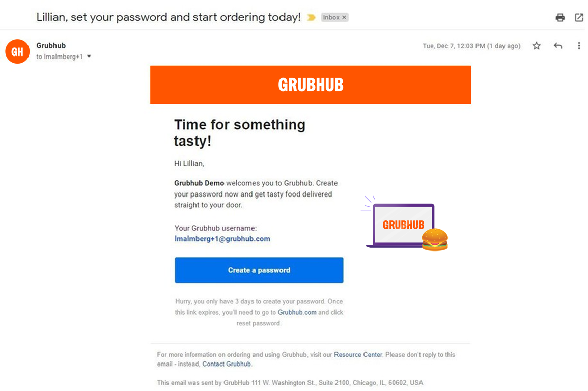Click the Contact Grubhub link

(x=227, y=364)
